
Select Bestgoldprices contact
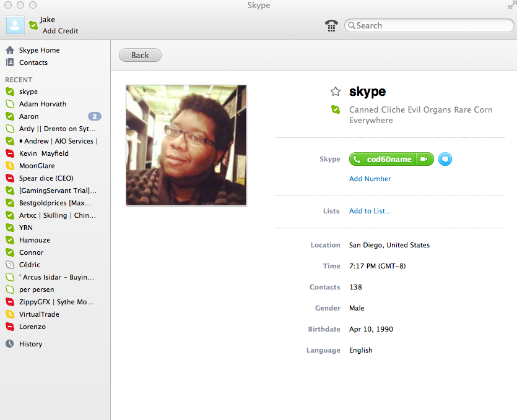tap(55, 203)
